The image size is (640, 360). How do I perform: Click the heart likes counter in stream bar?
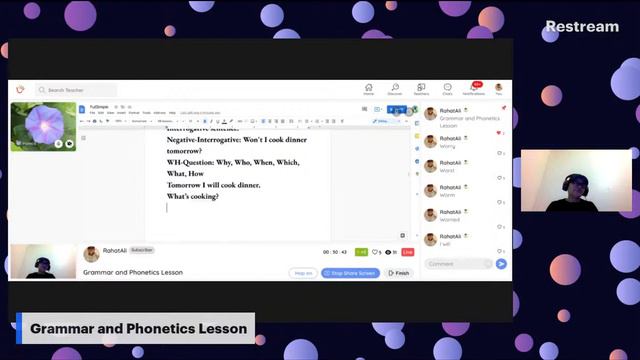(376, 252)
